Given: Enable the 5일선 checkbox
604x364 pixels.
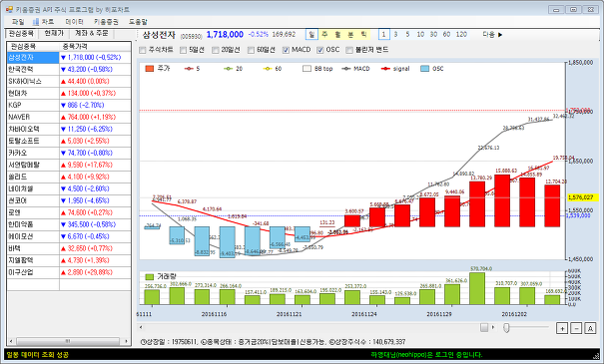Looking at the screenshot, I should coord(183,50).
